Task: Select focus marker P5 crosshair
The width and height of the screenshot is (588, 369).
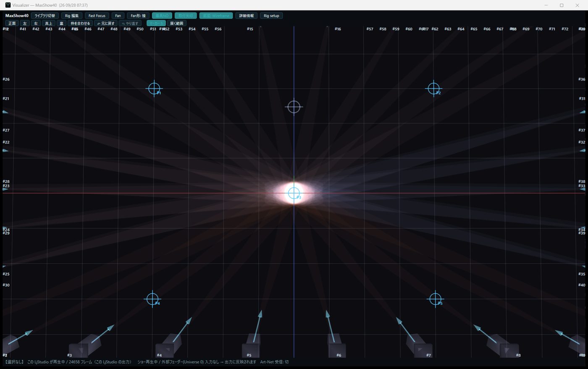Action: [x=435, y=299]
